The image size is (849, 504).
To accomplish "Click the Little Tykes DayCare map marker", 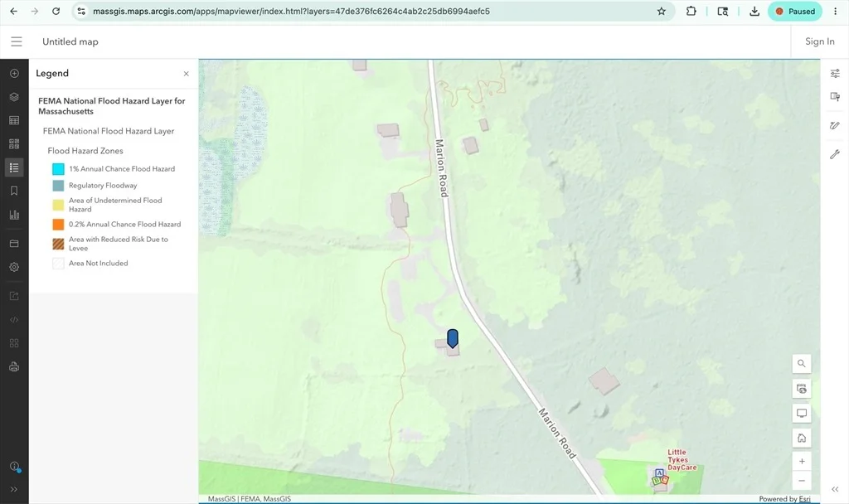I will click(x=661, y=477).
